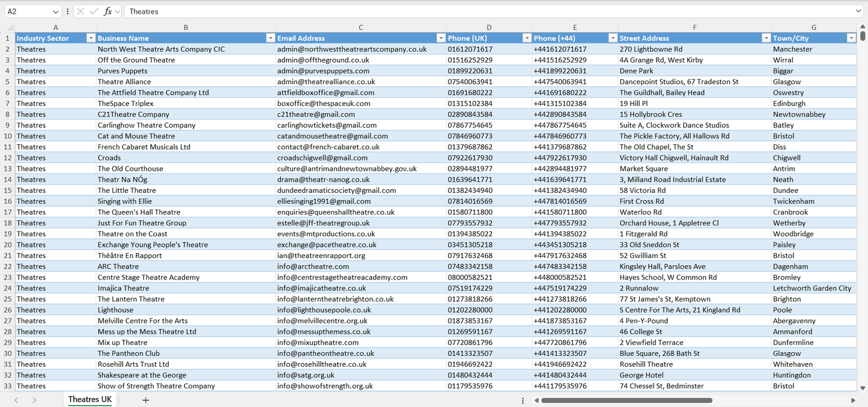Select phone cell '+441382434940'
This screenshot has width=868, height=407.
click(575, 190)
